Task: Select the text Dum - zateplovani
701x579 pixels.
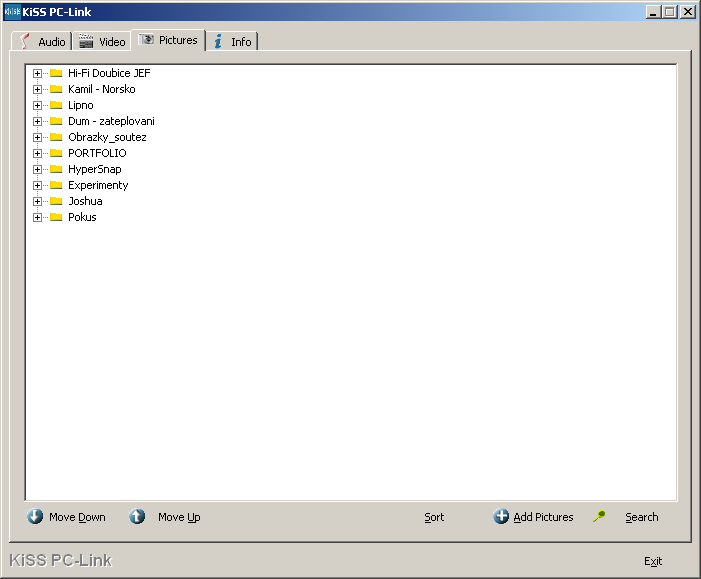Action: pos(111,121)
